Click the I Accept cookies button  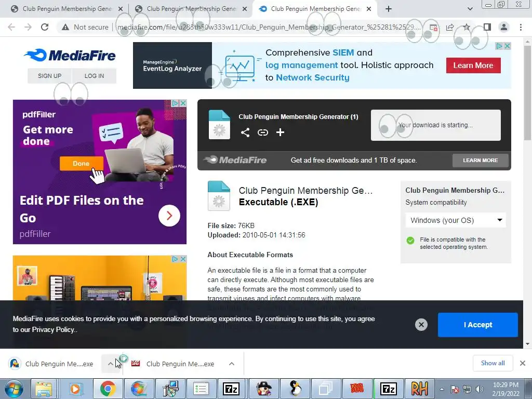[x=478, y=325]
